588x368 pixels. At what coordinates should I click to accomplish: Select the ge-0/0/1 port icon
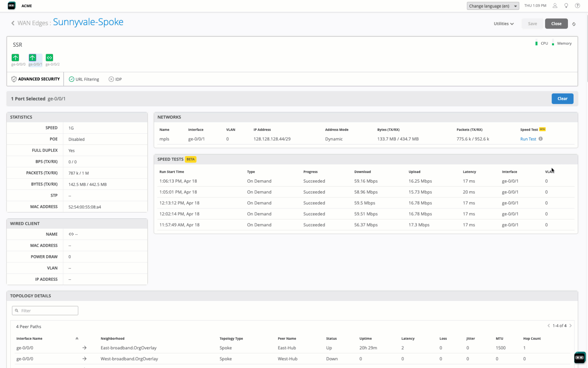pyautogui.click(x=32, y=58)
